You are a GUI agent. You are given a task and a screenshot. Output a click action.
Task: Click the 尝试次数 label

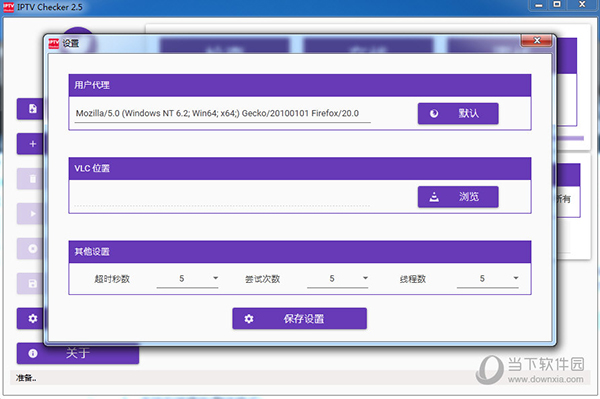262,279
